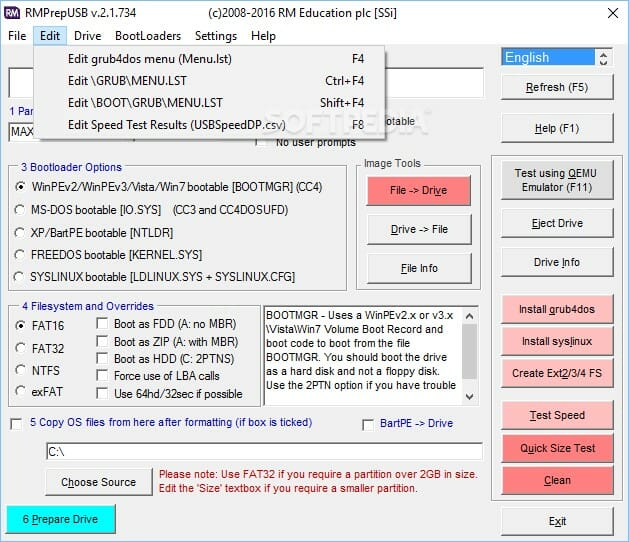Open the English language selector
This screenshot has height=542, width=629.
click(x=548, y=57)
